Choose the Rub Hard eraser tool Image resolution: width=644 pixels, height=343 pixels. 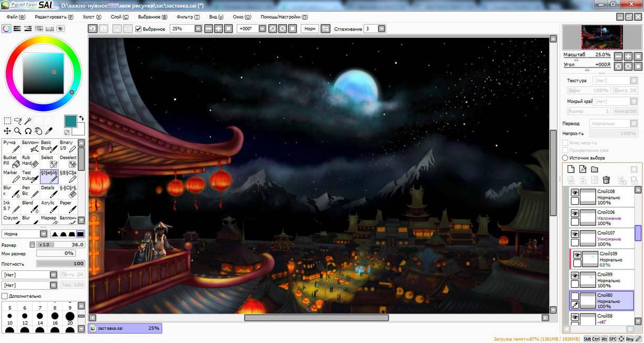point(30,161)
